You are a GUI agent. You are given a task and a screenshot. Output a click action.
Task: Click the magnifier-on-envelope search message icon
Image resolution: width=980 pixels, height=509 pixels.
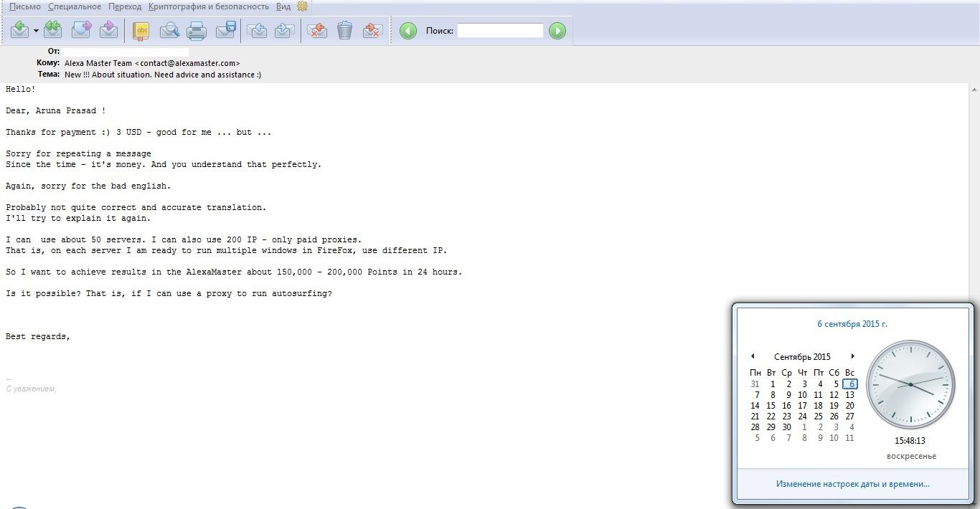point(169,30)
